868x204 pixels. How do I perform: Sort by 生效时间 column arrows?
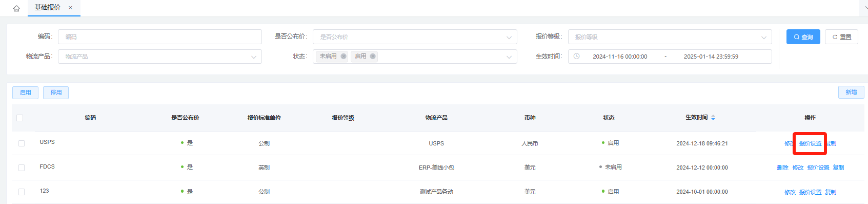pyautogui.click(x=713, y=118)
